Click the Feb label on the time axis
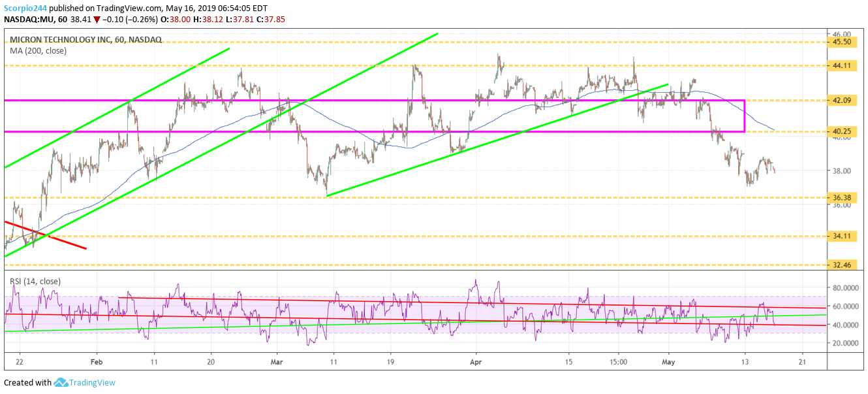Screen dimensions: 868x394 (97, 361)
